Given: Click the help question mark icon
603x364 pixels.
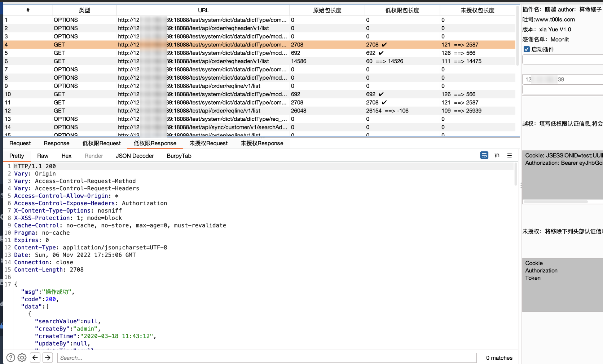Looking at the screenshot, I should point(11,358).
